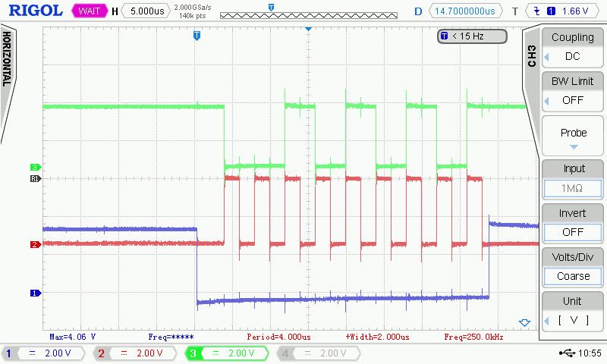607x364 pixels.
Task: Click the Freq=250.0kHz measurement
Action: [x=473, y=337]
